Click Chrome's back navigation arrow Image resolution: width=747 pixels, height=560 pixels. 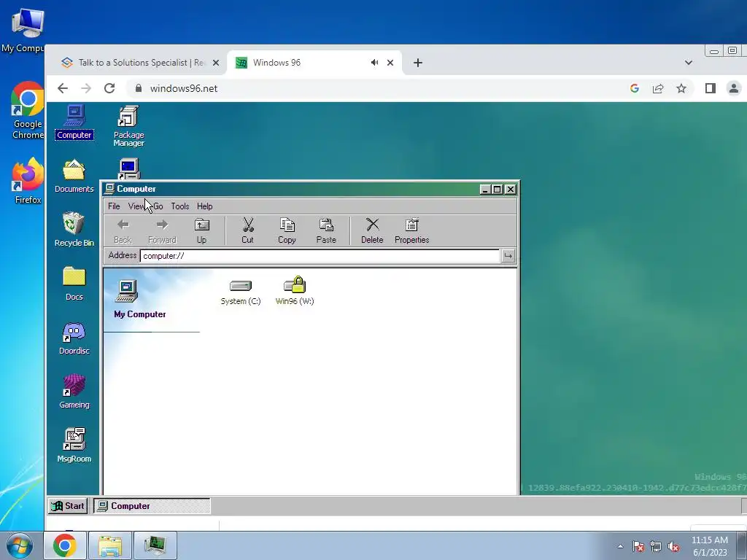point(63,88)
